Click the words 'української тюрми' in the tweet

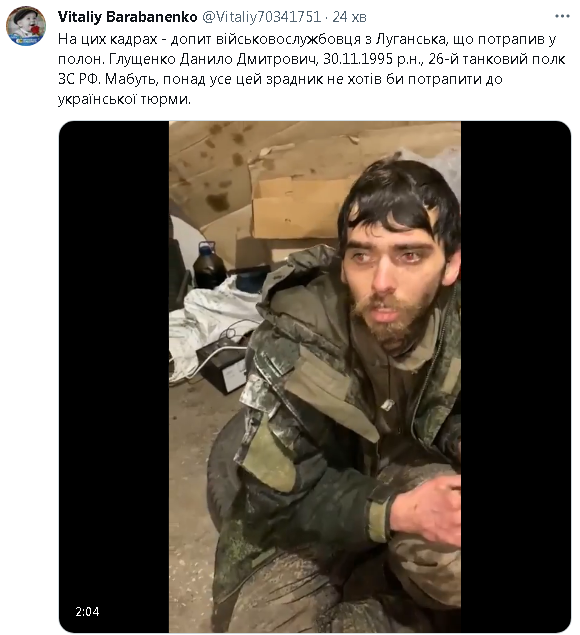pos(124,99)
